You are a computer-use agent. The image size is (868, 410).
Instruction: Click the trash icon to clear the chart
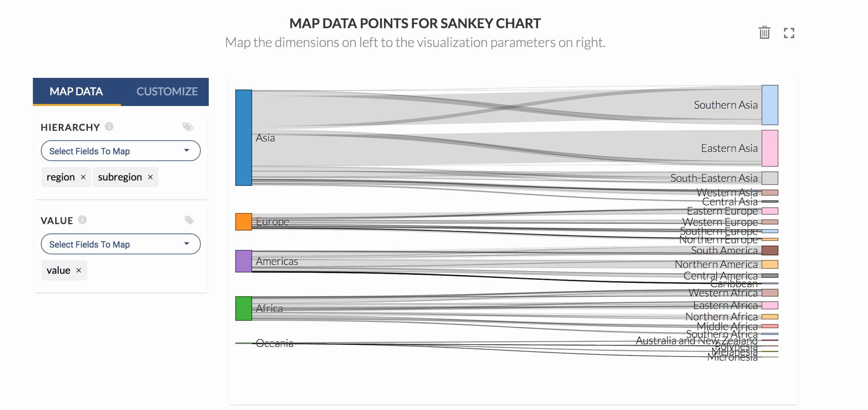(764, 32)
